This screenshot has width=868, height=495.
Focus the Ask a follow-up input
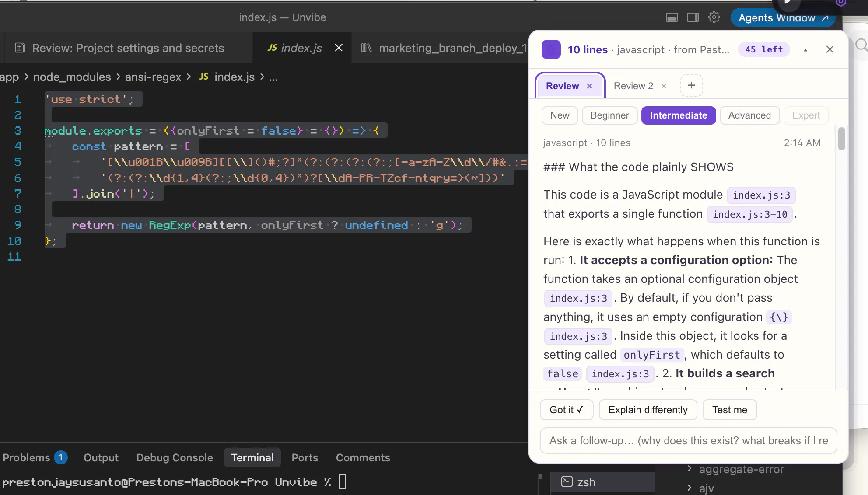(689, 440)
